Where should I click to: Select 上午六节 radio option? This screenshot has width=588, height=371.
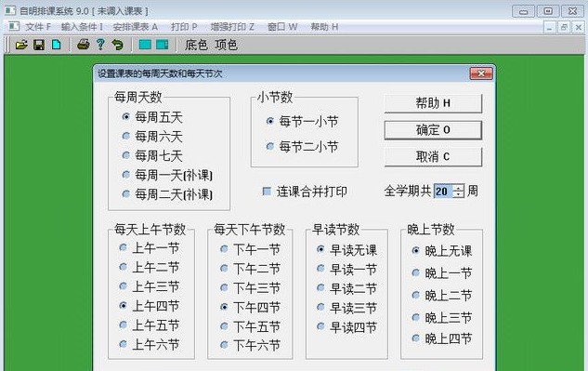(x=150, y=344)
